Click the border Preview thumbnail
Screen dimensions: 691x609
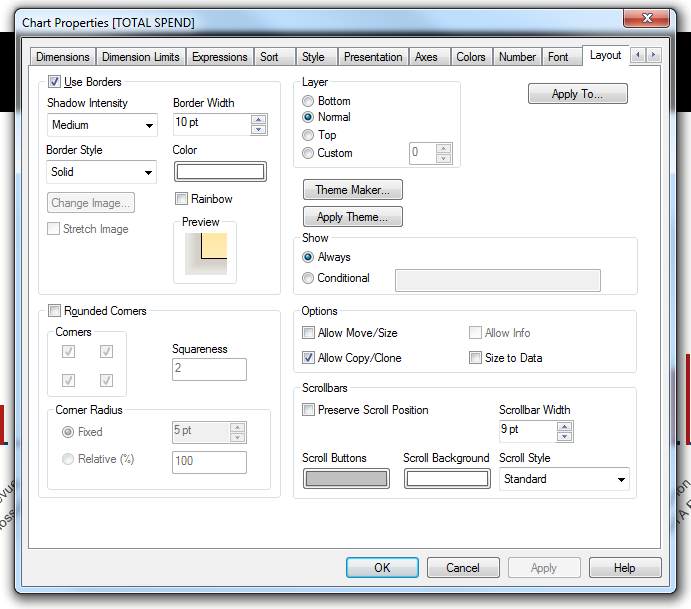(x=206, y=253)
